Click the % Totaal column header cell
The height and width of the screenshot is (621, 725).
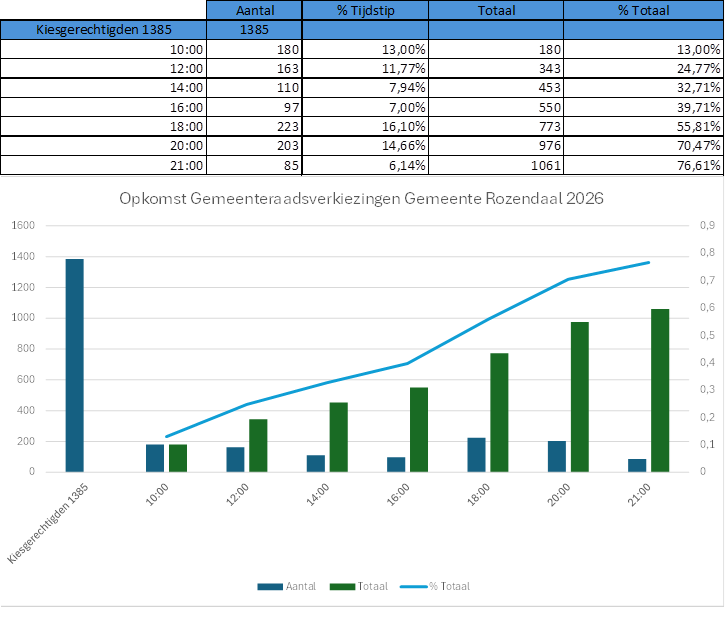[x=643, y=9]
